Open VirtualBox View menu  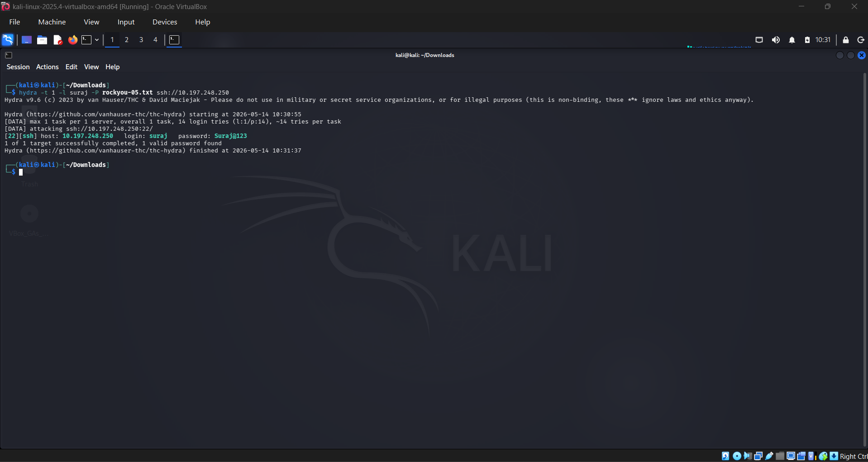click(91, 22)
